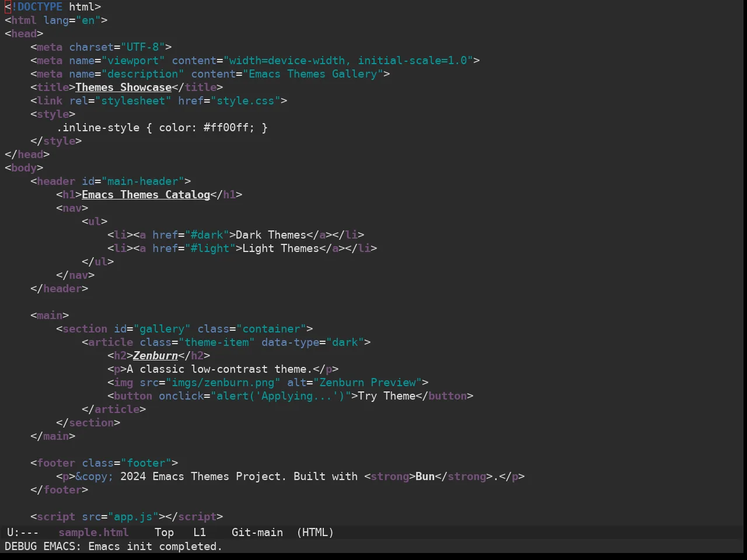Click the "style.css" href value

tap(246, 101)
